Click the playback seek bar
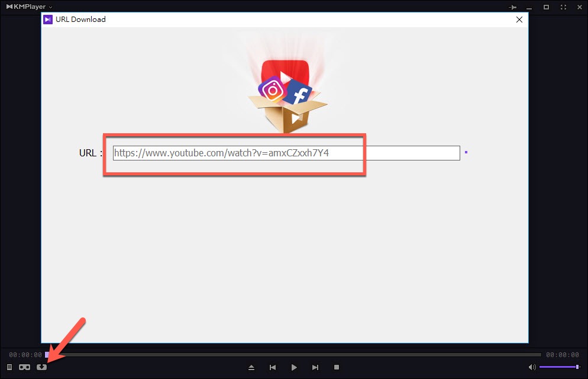This screenshot has height=379, width=588. click(x=293, y=355)
